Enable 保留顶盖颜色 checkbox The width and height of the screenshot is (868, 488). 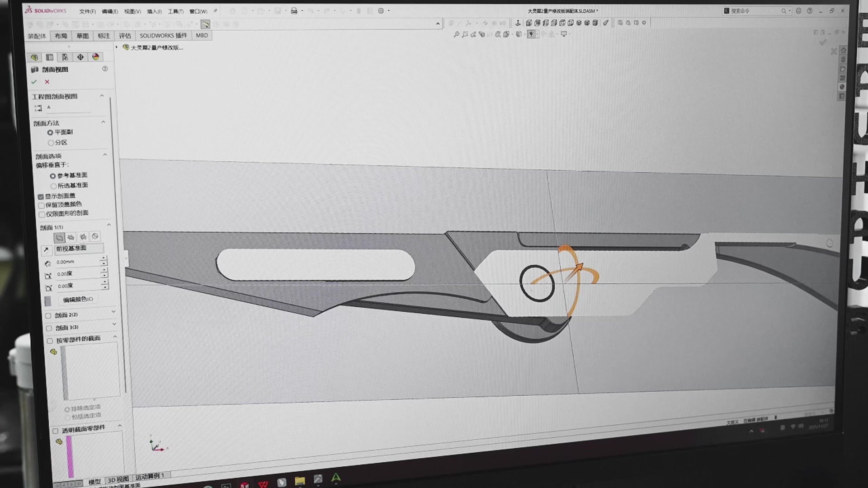42,205
